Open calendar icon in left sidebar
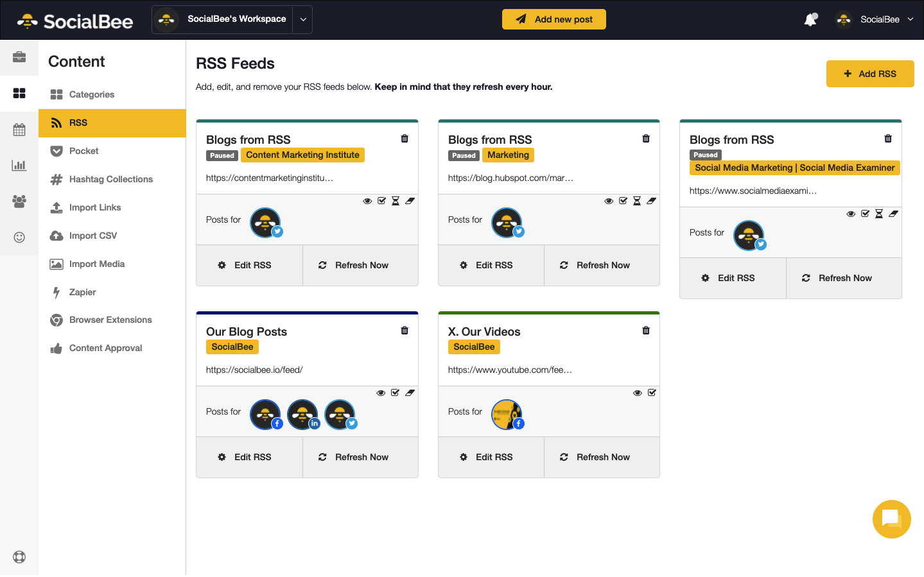This screenshot has width=924, height=577. click(x=19, y=130)
